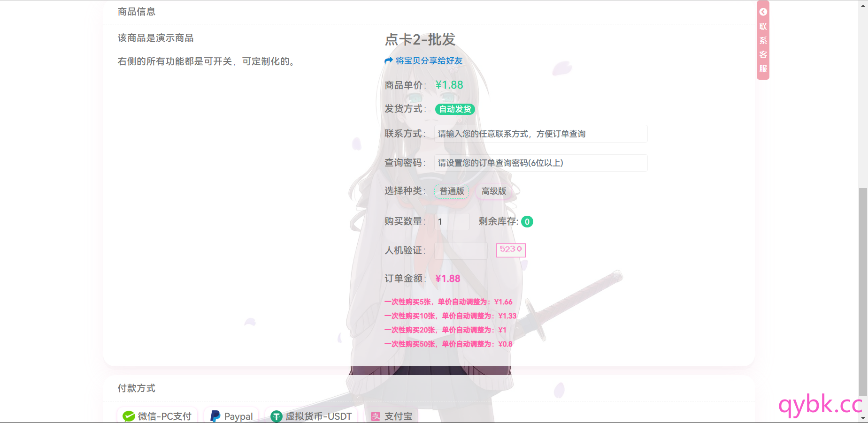Click the 将宝贝分享给好友 share link
Screen dimensions: 868x423
point(428,60)
